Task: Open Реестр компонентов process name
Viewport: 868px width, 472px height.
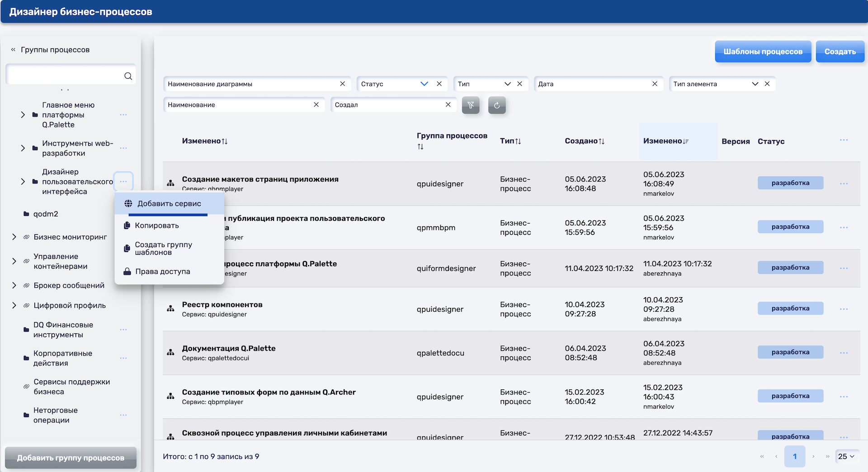Action: 222,304
